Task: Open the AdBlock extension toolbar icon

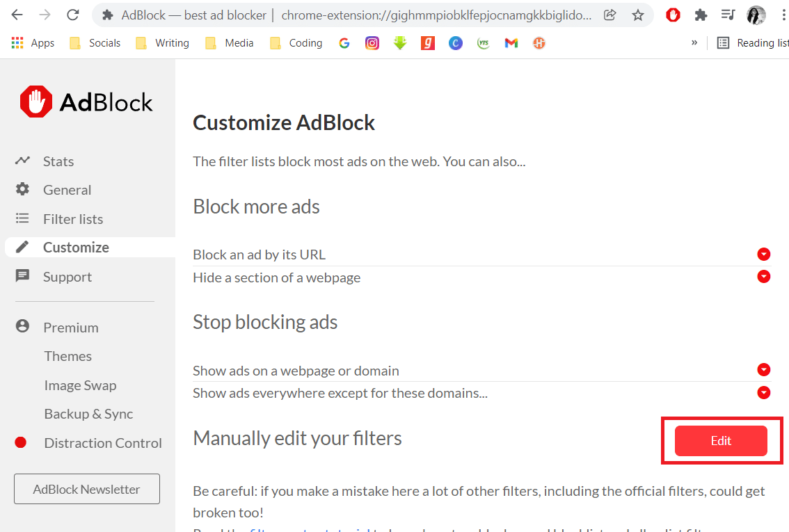Action: [673, 15]
